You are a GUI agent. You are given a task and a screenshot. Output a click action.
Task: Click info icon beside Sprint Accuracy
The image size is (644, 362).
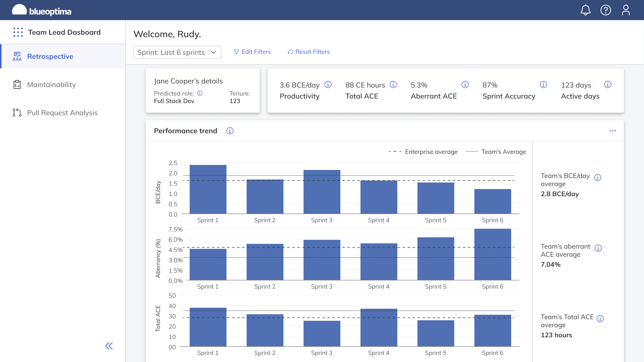(x=543, y=84)
